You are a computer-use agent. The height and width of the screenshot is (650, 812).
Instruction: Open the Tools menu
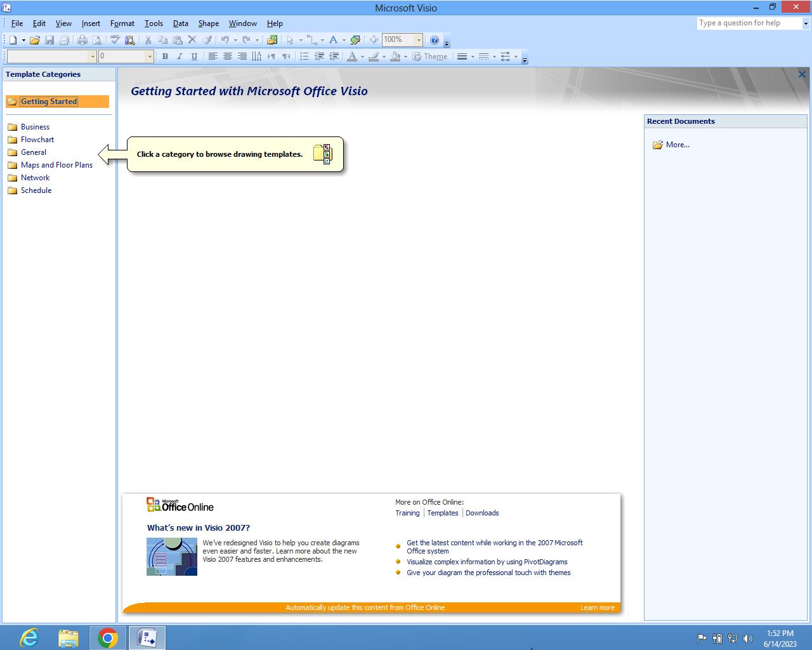[x=154, y=23]
